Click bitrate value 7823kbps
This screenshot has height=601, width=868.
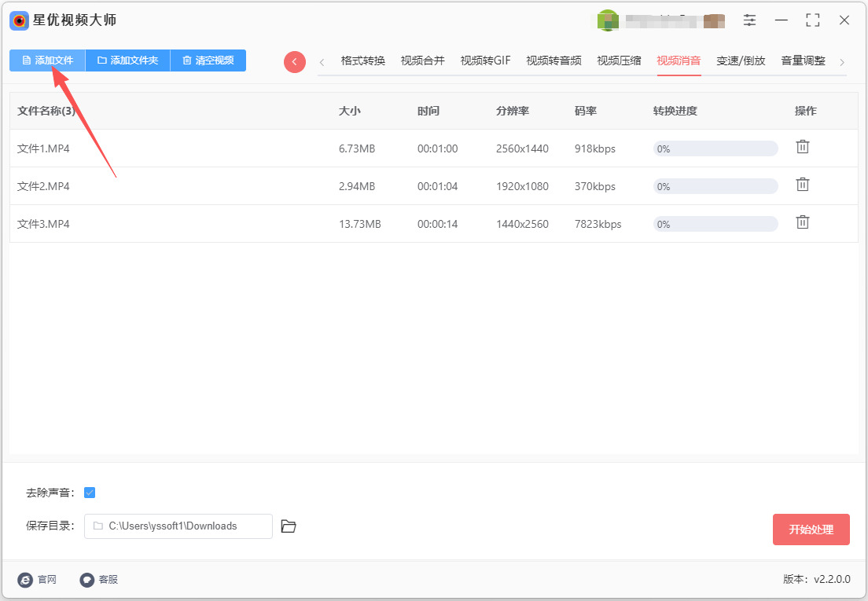598,224
